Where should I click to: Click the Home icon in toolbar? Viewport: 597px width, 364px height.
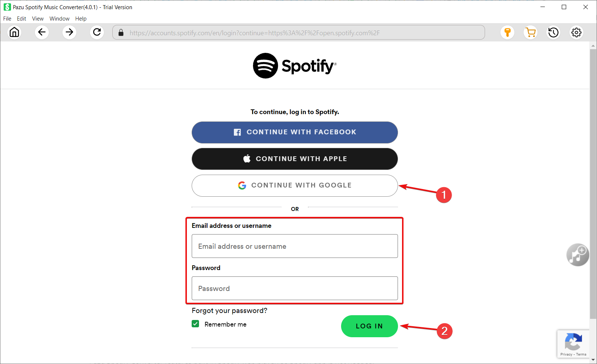point(14,32)
